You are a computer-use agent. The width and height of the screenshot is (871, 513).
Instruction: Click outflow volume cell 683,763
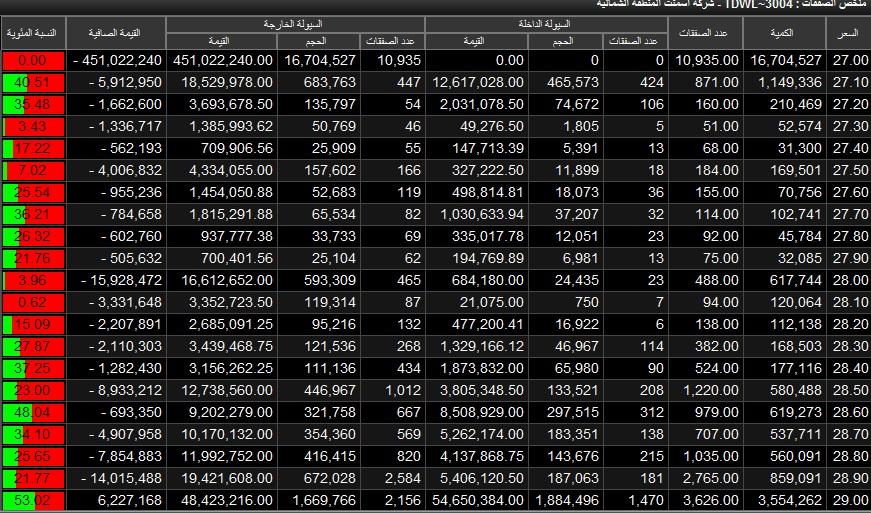(318, 82)
